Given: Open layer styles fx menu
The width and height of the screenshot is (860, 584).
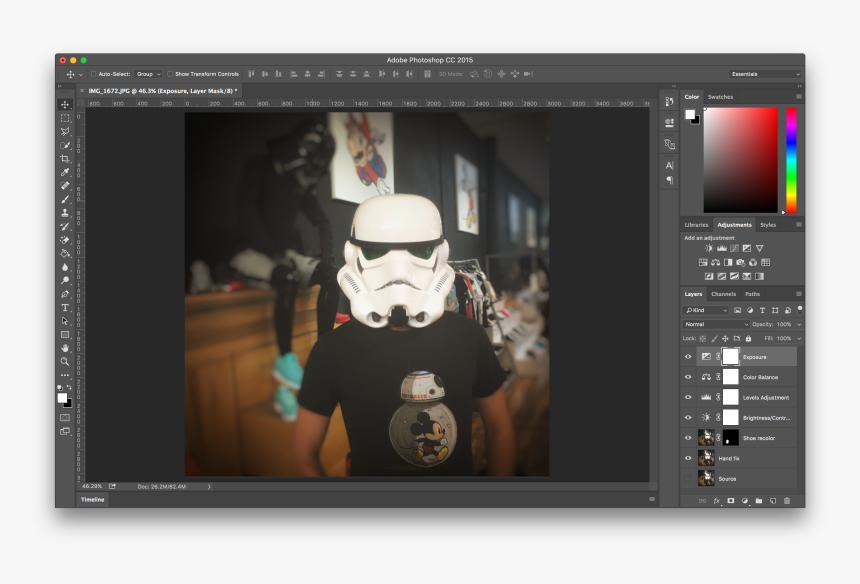Looking at the screenshot, I should (716, 501).
